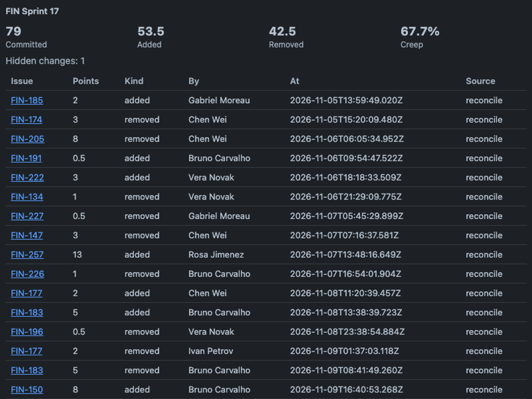Click the removed kind cell for FIN-134
Screen dimensions: 532x399
point(142,197)
